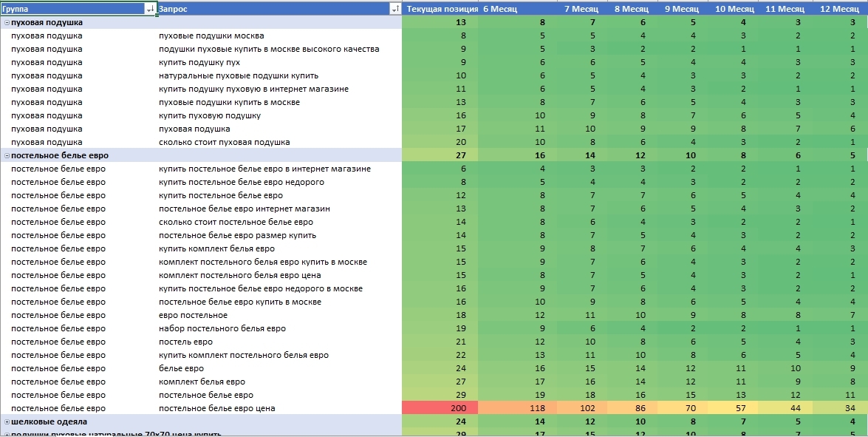Click the red cell with value 200
The height and width of the screenshot is (437, 868).
pos(440,408)
